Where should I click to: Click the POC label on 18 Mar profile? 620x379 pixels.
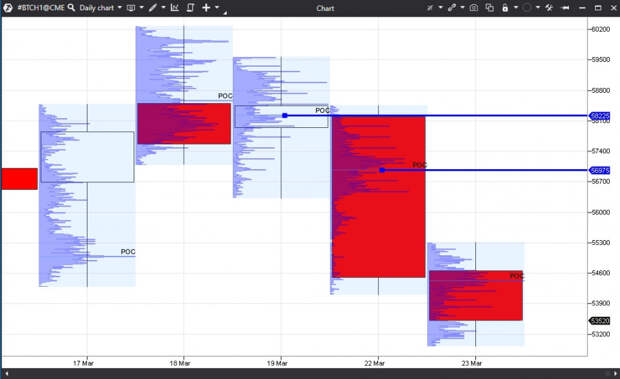point(225,96)
